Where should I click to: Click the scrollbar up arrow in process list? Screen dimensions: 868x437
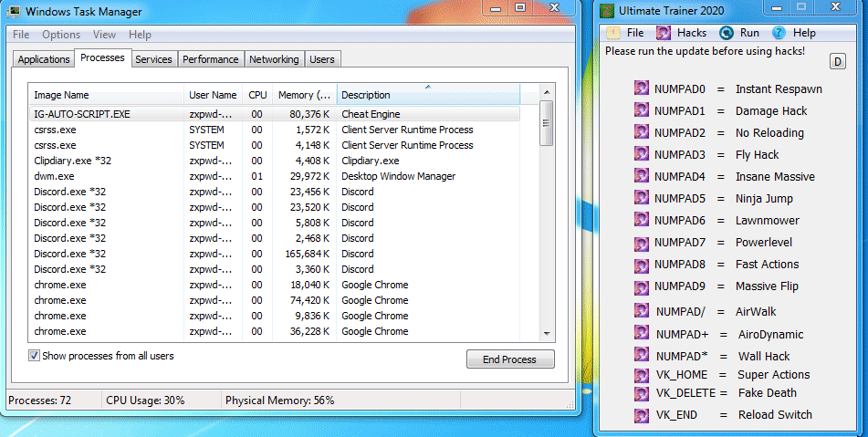click(547, 94)
